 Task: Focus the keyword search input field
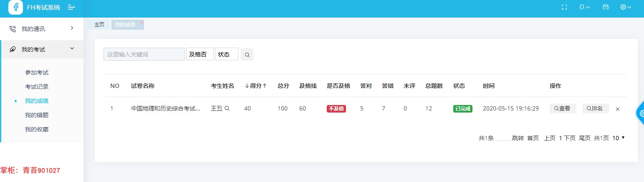(x=144, y=54)
